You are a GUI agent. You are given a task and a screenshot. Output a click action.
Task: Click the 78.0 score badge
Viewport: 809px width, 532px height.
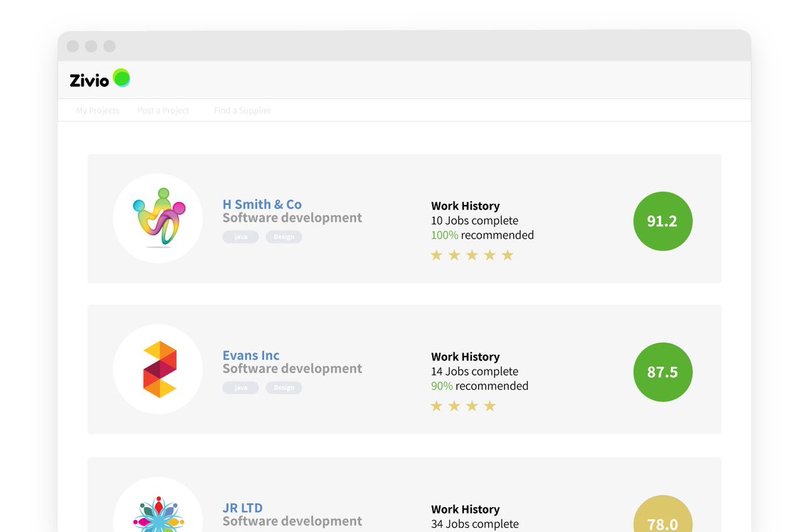pyautogui.click(x=663, y=514)
